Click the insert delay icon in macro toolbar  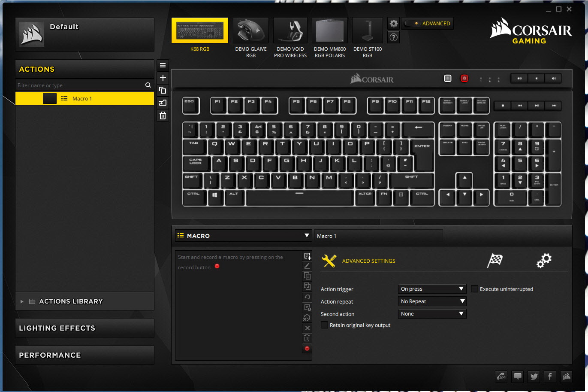tap(307, 307)
